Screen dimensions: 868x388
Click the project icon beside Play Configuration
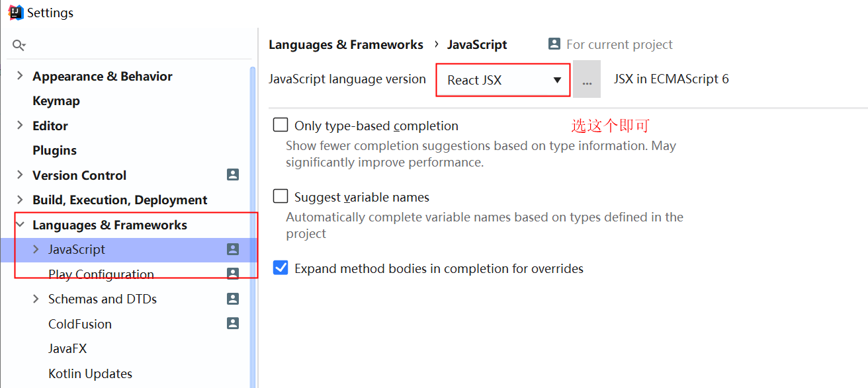[232, 274]
